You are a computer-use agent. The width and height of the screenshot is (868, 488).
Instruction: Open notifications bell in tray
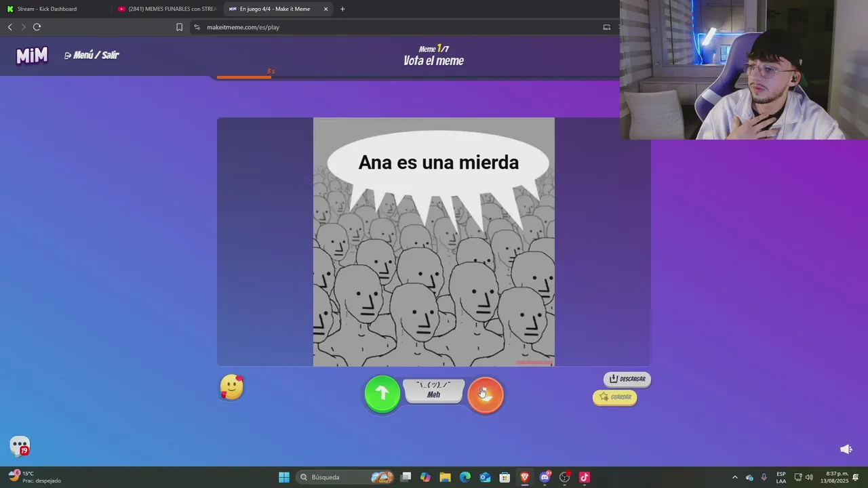point(856,477)
